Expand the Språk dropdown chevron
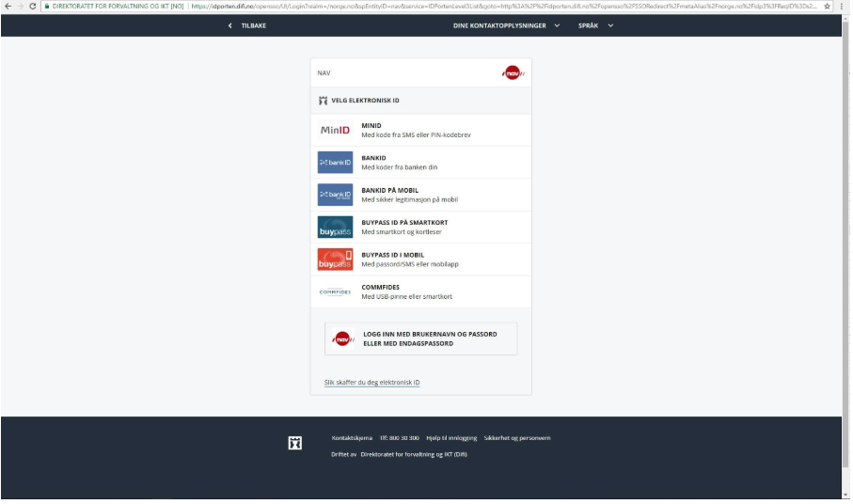This screenshot has width=853, height=504. (610, 25)
